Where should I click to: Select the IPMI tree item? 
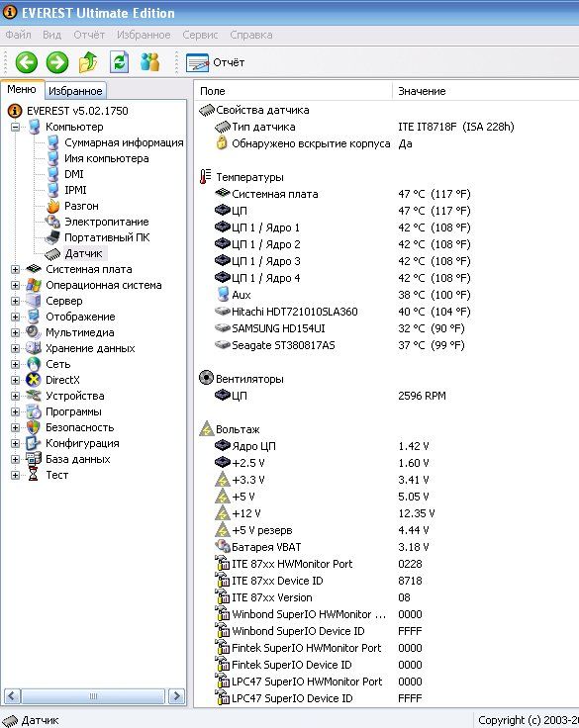pos(75,190)
